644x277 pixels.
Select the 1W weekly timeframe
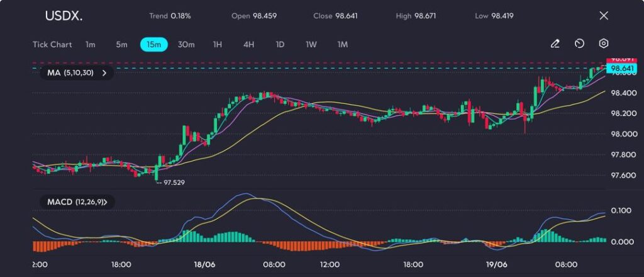pyautogui.click(x=311, y=45)
